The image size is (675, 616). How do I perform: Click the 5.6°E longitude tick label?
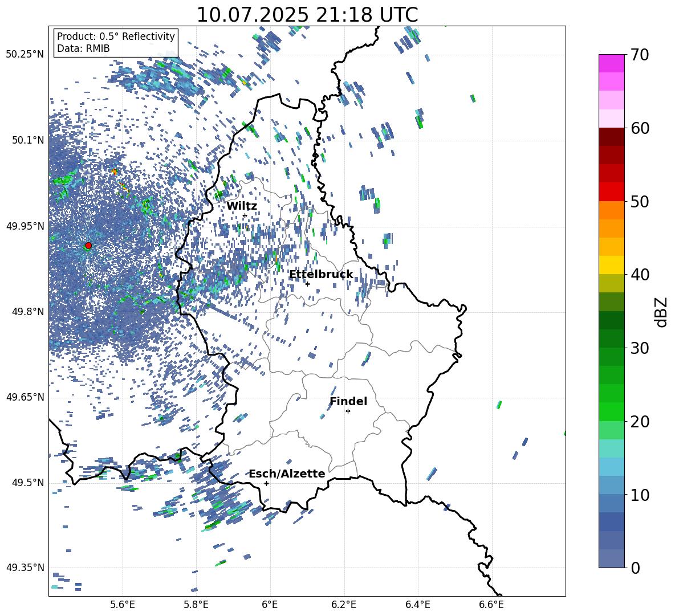pos(123,605)
